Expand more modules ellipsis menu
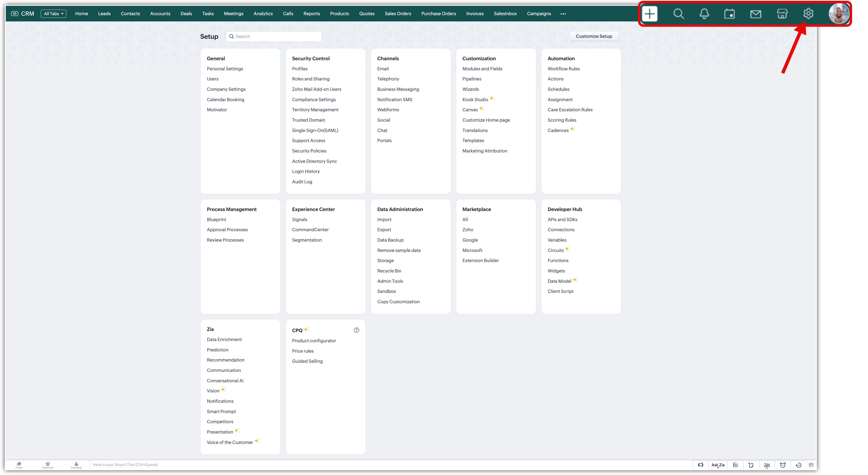This screenshot has width=868, height=475. click(563, 14)
